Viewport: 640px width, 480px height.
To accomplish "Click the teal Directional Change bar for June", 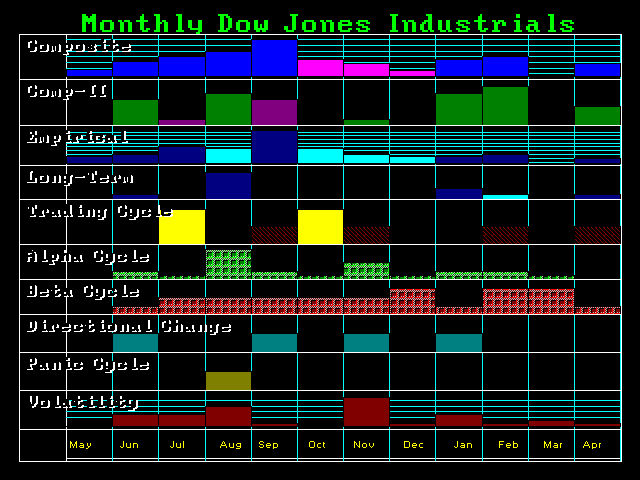I will (x=136, y=343).
